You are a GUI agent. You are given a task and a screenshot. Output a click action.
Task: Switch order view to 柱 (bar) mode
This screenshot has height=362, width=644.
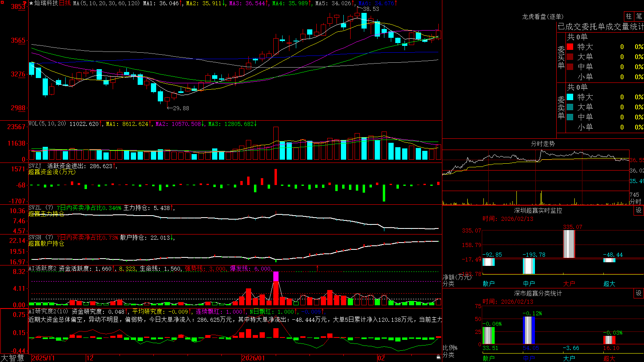coord(629,16)
